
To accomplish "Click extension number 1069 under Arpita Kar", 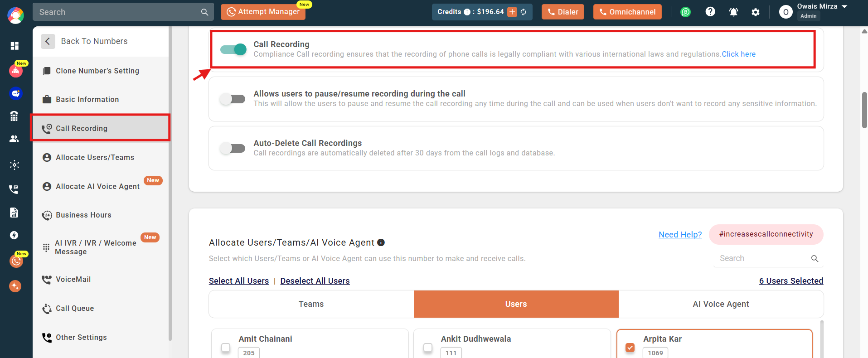I will (x=655, y=353).
